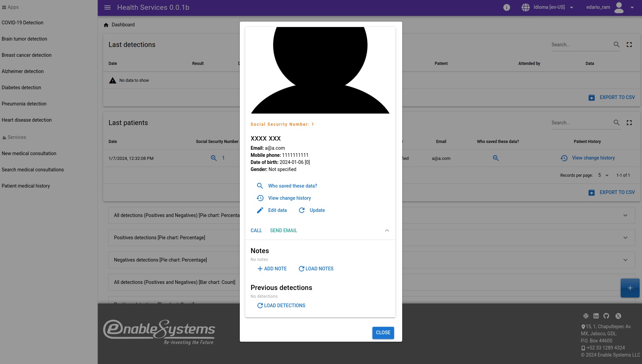This screenshot has height=364, width=642.
Task: Click the pencil Edit data icon
Action: (x=260, y=210)
